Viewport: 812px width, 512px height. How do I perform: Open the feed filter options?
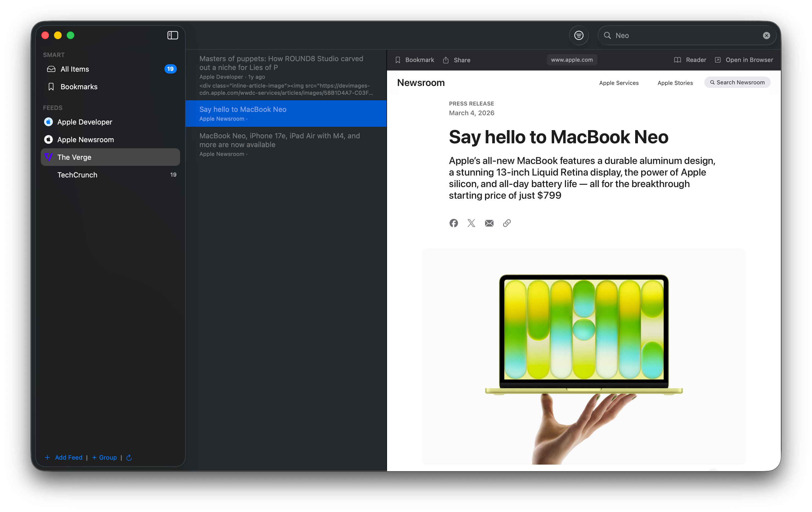point(579,35)
